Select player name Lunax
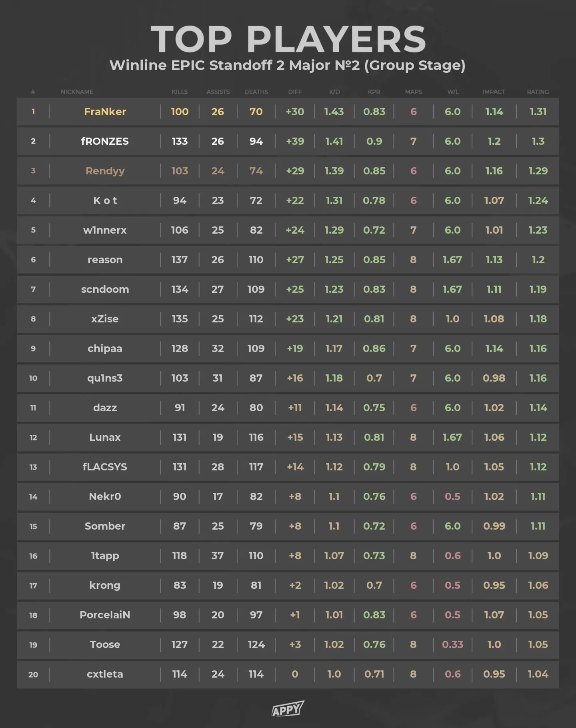The width and height of the screenshot is (576, 728). 105,437
